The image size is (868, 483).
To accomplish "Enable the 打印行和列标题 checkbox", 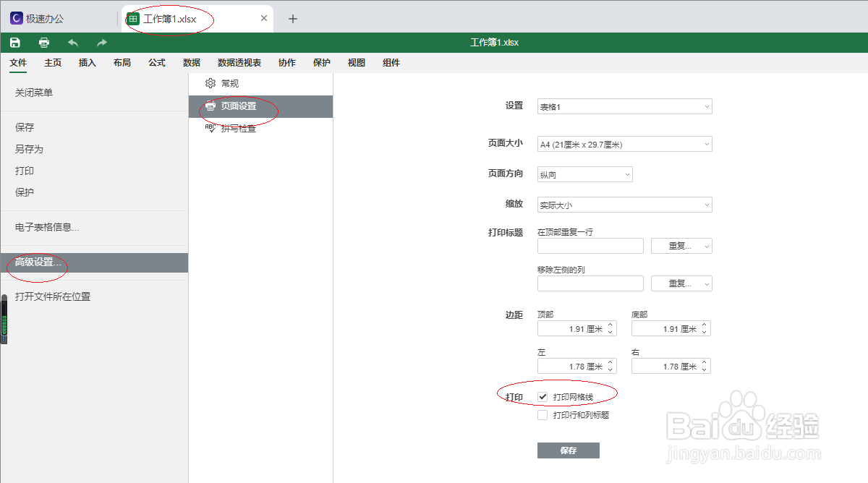I will (x=542, y=414).
